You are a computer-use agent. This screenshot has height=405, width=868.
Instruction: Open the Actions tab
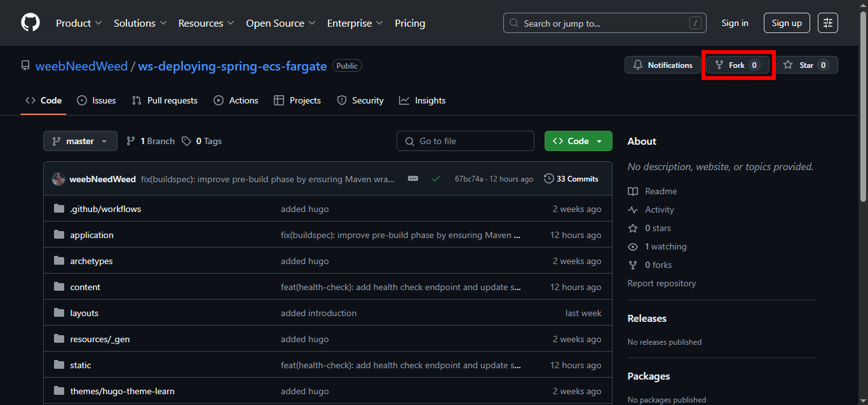(x=236, y=100)
